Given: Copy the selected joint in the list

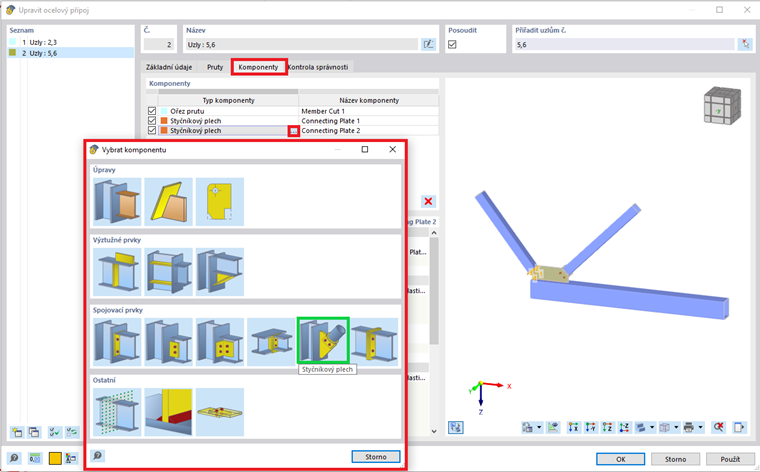Looking at the screenshot, I should coord(34,432).
